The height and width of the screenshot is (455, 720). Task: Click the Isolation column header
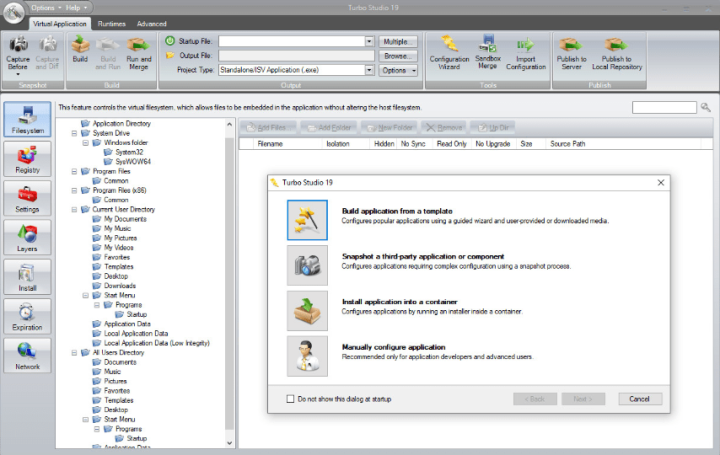346,144
